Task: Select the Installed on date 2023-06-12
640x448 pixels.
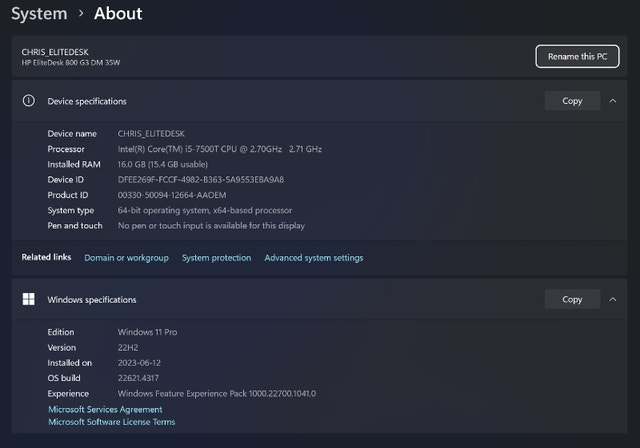Action: point(139,363)
